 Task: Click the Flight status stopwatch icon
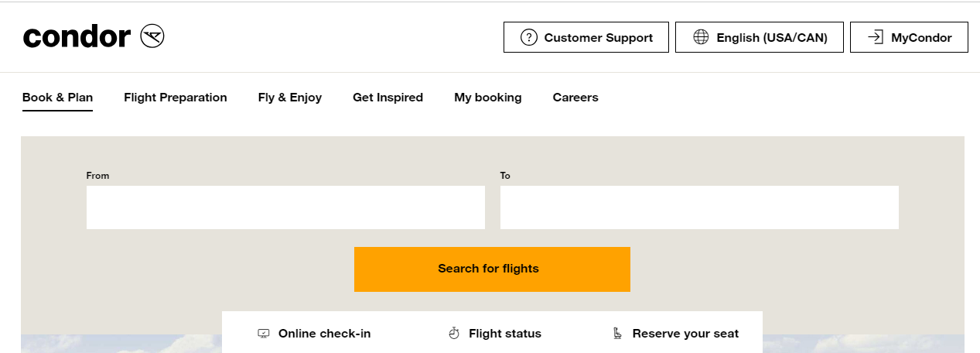coord(454,334)
